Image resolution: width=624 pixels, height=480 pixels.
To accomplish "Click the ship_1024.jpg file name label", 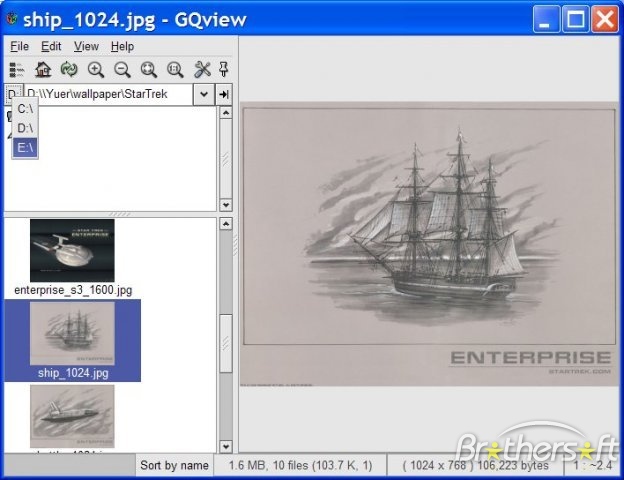I will tap(73, 373).
